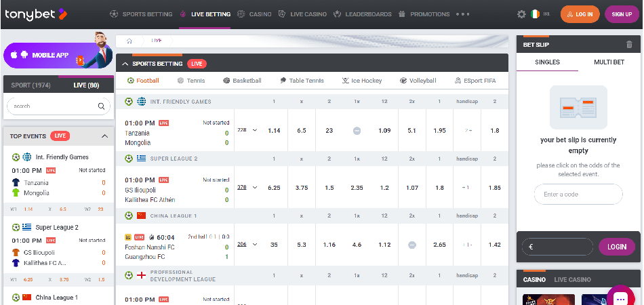Open the LIVE CASINO tab in sidebar
The height and width of the screenshot is (305, 644).
572,279
